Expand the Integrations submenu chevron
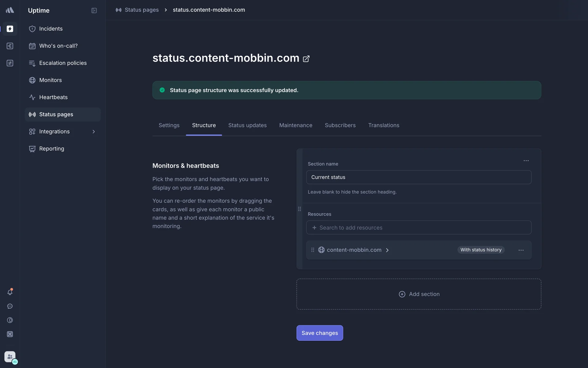This screenshot has width=588, height=368. (x=94, y=132)
